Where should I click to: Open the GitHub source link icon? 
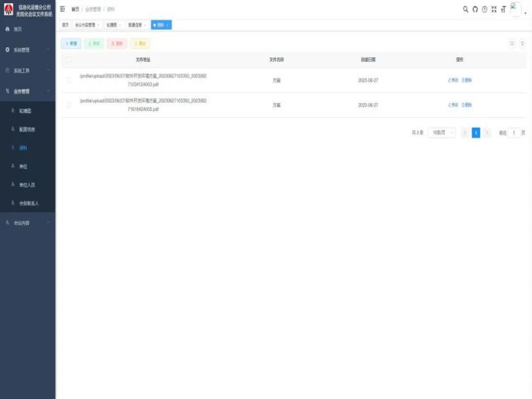click(475, 9)
